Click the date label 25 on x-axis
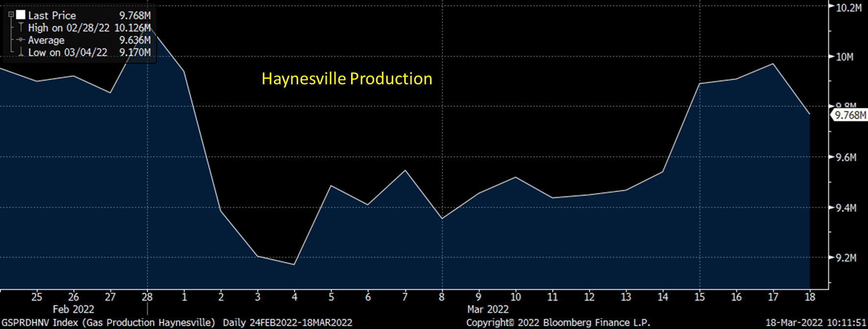The height and width of the screenshot is (329, 868). click(37, 297)
